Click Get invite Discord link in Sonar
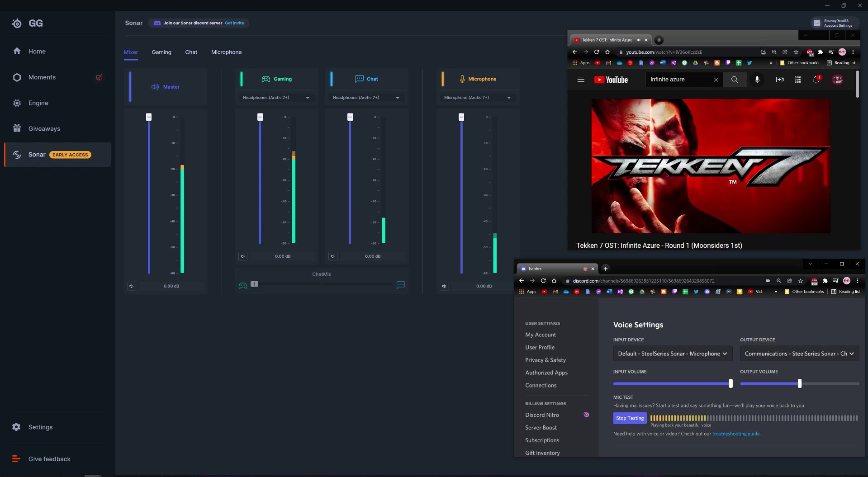 (x=234, y=23)
